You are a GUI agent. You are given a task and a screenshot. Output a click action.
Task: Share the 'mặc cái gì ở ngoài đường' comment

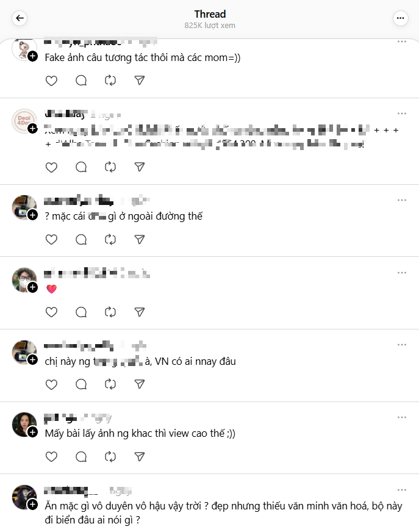[x=140, y=240]
